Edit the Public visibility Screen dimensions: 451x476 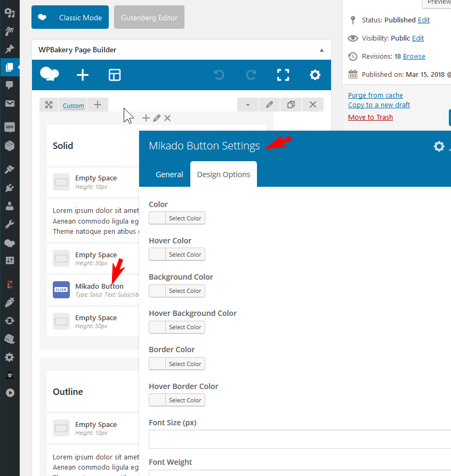point(418,38)
